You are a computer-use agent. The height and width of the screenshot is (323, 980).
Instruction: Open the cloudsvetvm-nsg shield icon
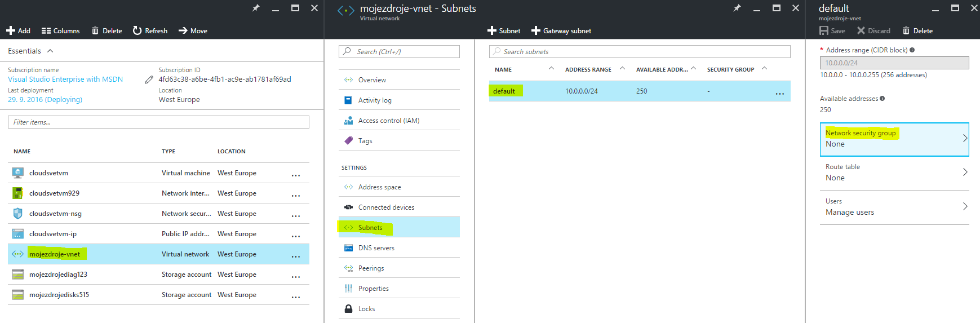(x=18, y=214)
